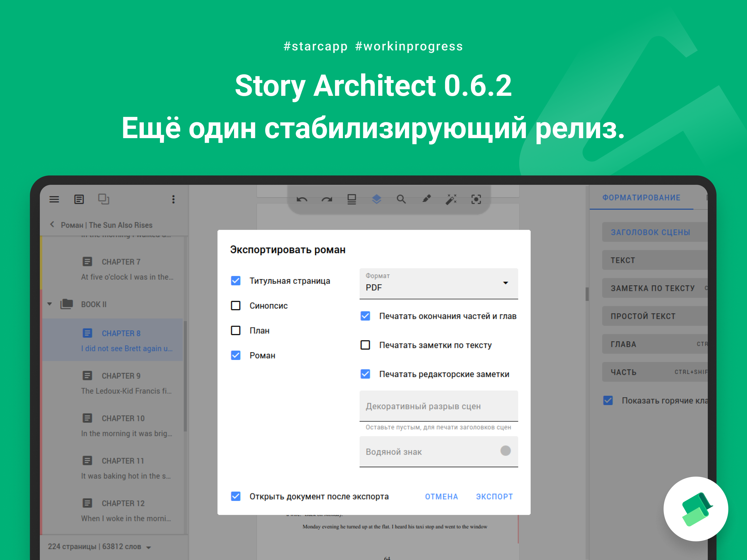Viewport: 747px width, 560px height.
Task: Toggle Печатать окончания частей и глав checkbox
Action: [365, 316]
